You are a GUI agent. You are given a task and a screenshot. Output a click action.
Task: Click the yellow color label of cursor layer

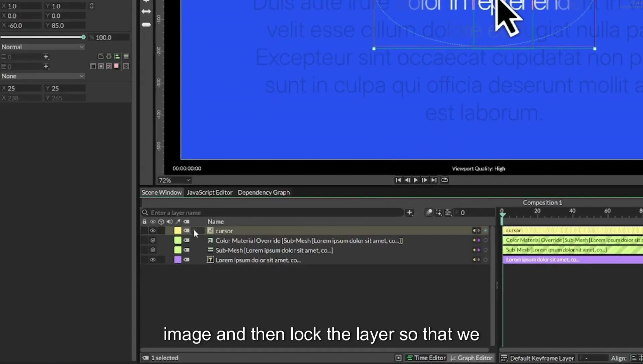[x=177, y=231]
